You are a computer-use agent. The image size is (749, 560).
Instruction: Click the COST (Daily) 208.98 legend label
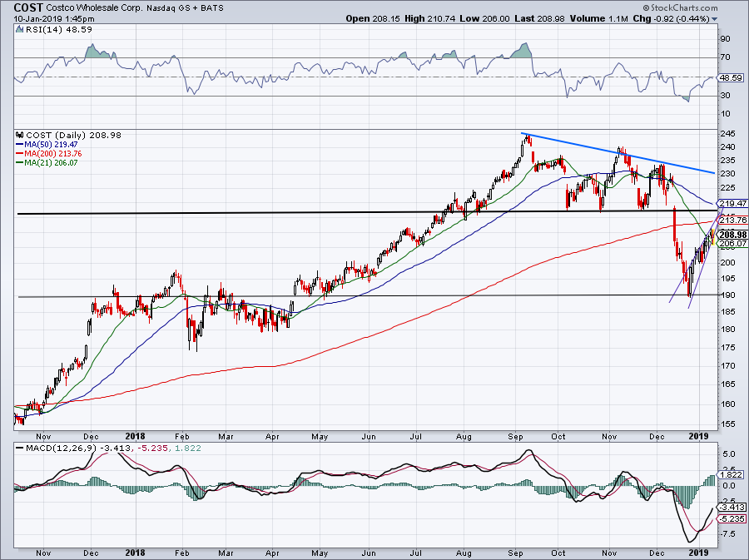(x=73, y=135)
